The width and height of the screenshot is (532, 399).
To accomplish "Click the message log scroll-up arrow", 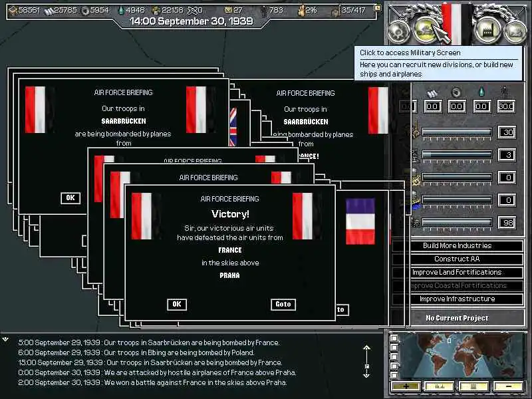I will pos(366,348).
